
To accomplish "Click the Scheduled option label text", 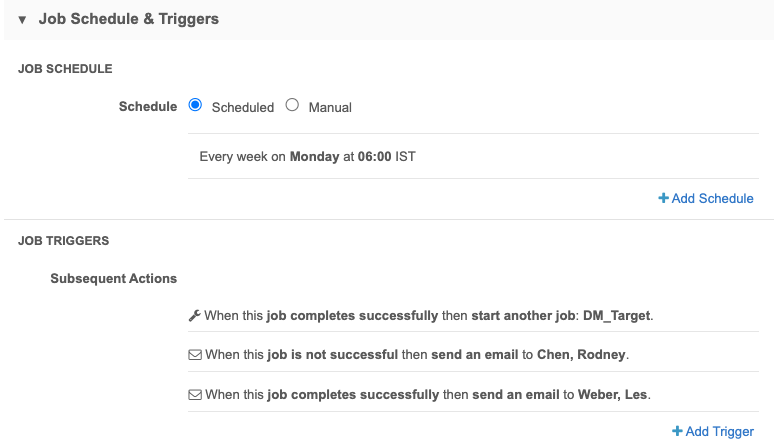I will pyautogui.click(x=242, y=107).
